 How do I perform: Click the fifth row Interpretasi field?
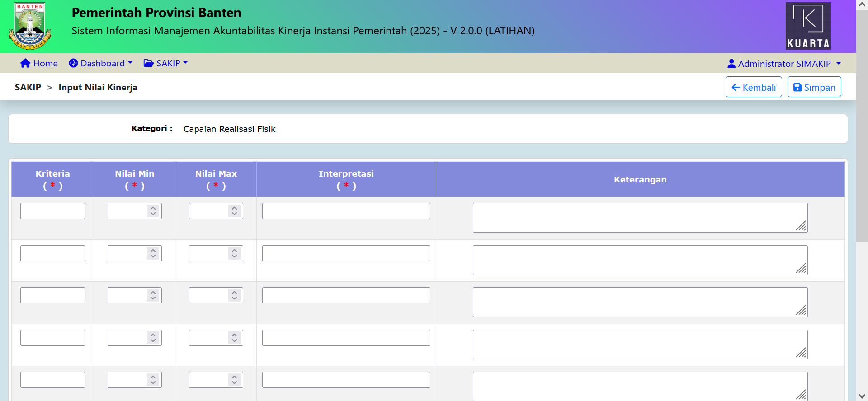point(346,380)
